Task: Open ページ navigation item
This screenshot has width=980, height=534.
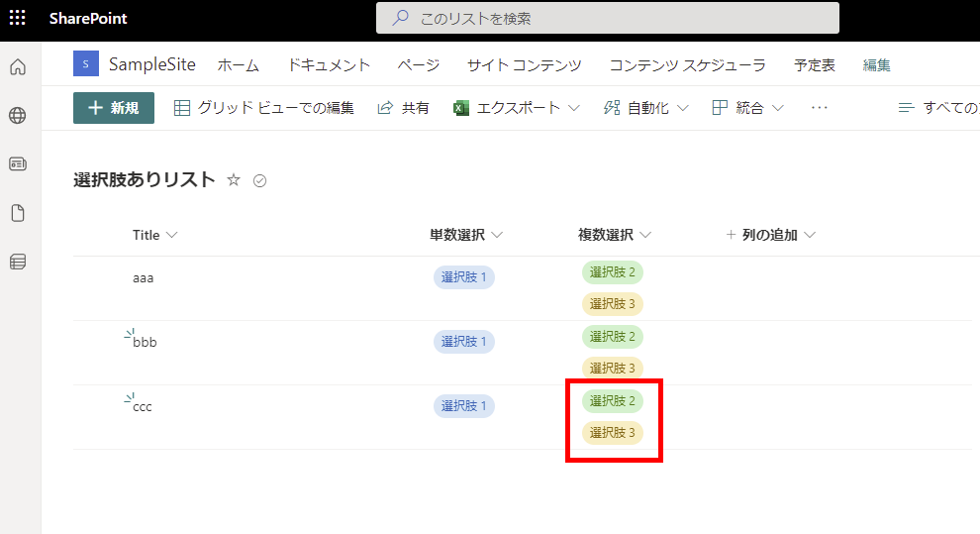Action: pyautogui.click(x=419, y=65)
